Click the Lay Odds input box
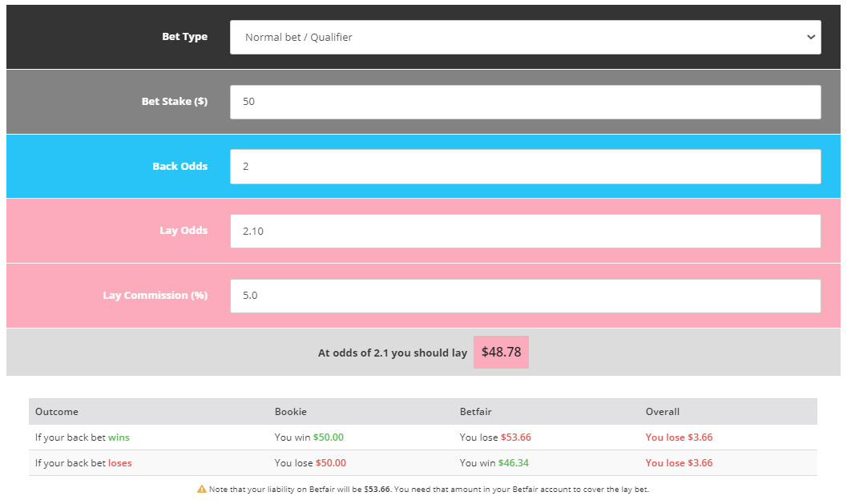The image size is (847, 504). [525, 231]
